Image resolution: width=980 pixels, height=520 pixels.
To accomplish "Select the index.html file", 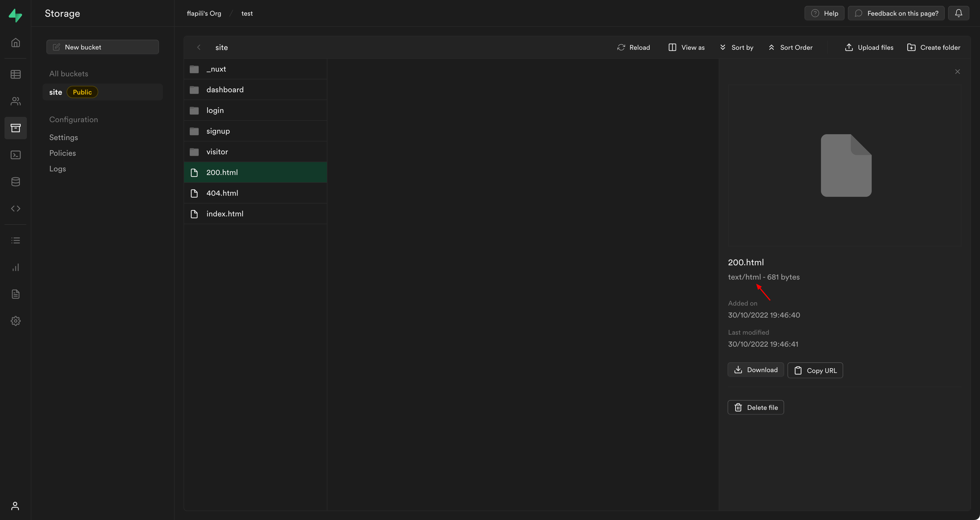I will point(225,214).
